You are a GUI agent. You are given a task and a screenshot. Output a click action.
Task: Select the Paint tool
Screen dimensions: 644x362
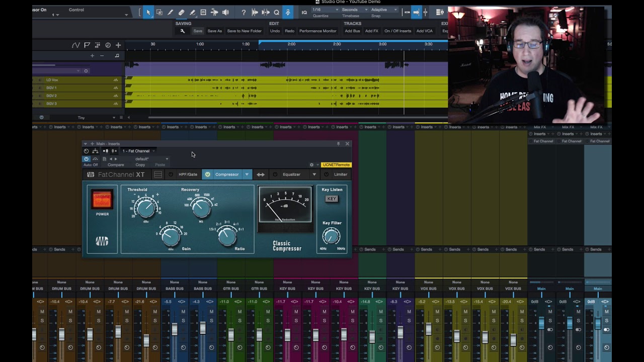point(192,12)
